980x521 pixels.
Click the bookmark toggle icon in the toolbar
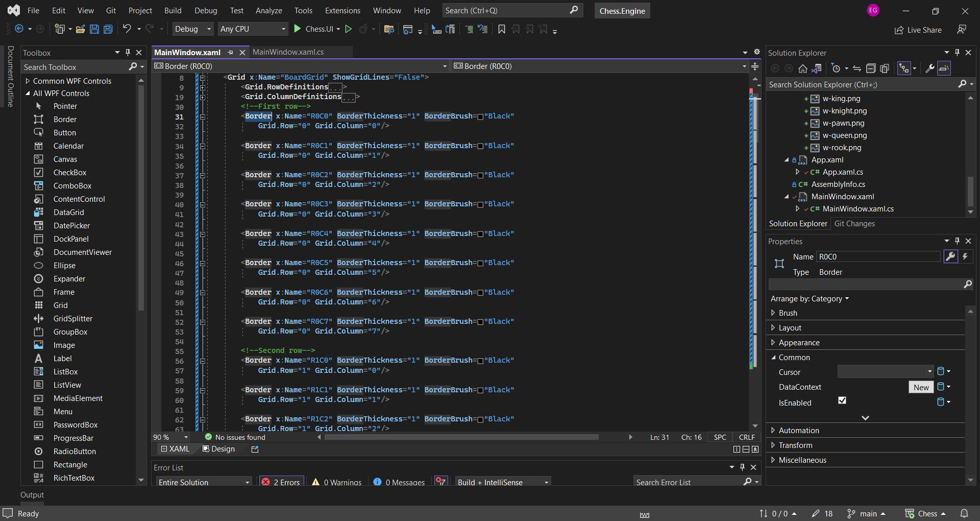[502, 29]
